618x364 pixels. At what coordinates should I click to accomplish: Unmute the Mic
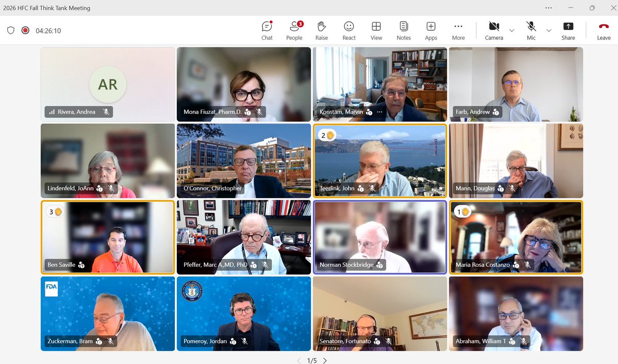[x=531, y=31]
